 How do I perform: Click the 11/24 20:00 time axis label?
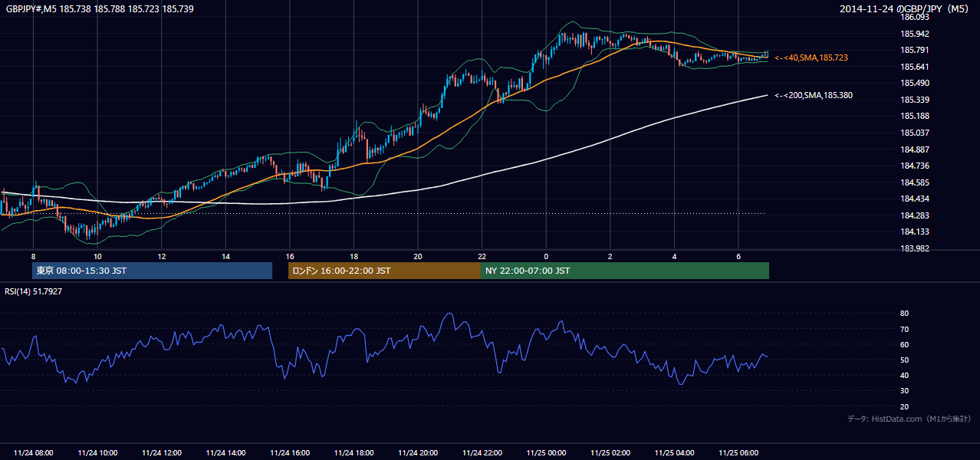point(418,453)
